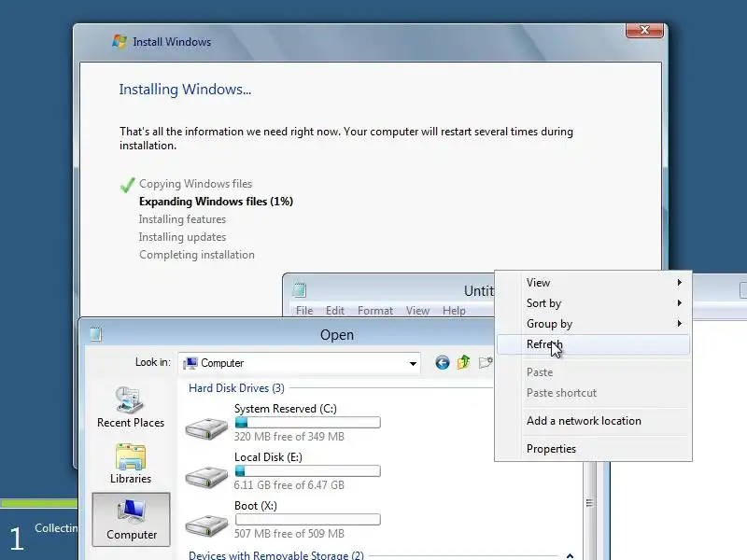Select Computer in the places sidebar
Image resolution: width=747 pixels, height=560 pixels.
131,520
